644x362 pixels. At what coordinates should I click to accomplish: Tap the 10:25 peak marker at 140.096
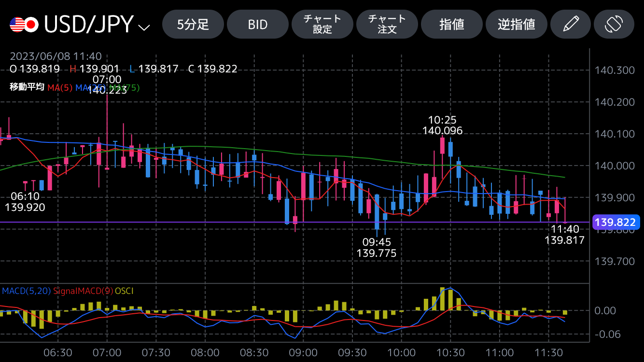(x=442, y=125)
